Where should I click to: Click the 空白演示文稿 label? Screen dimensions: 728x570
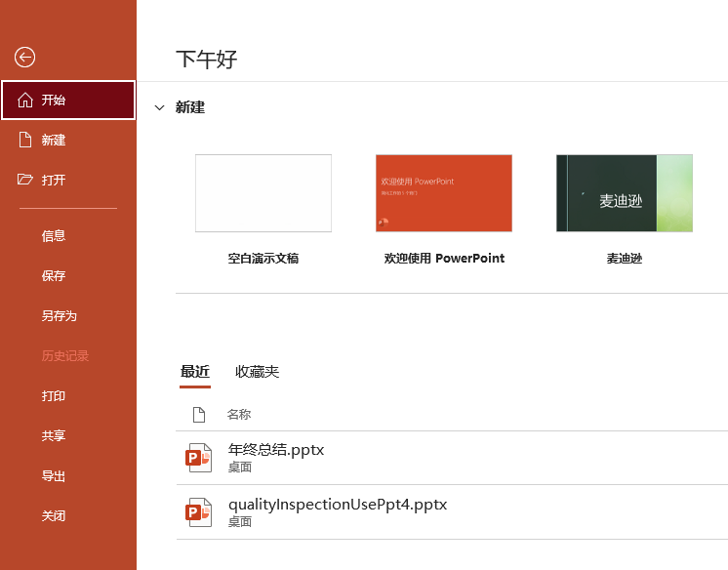point(263,259)
